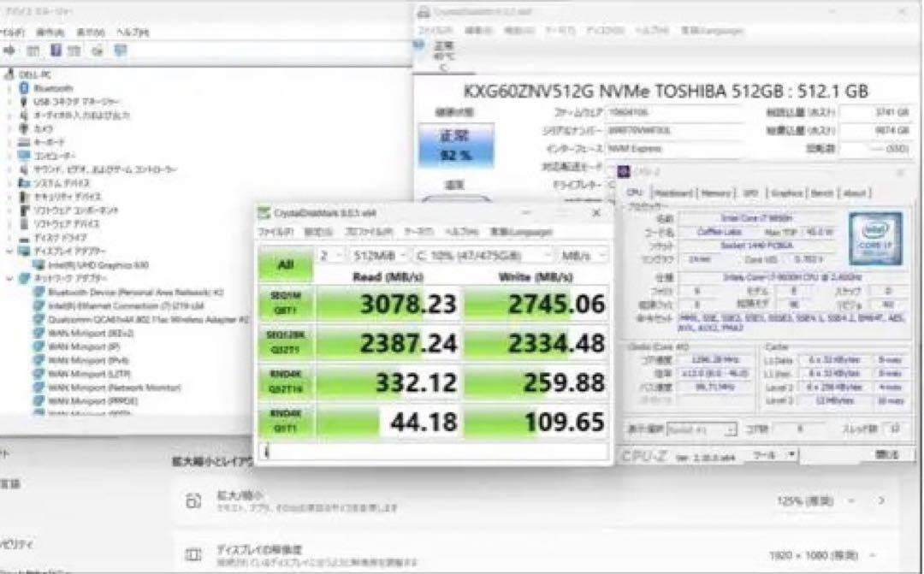
Task: Click the セキュリティ デバイス category icon
Action: [24, 196]
